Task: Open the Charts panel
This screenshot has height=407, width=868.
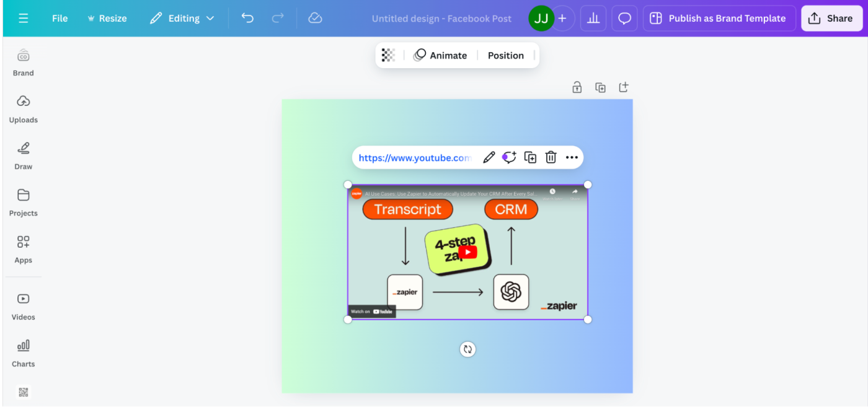Action: click(x=24, y=353)
